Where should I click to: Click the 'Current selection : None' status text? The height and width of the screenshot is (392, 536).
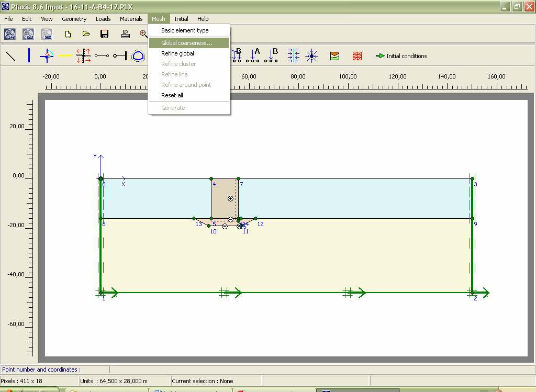point(203,381)
